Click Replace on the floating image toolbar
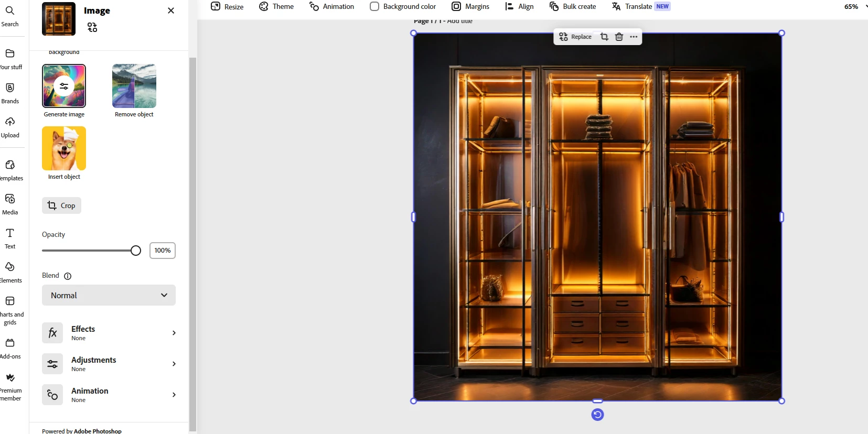 [575, 37]
